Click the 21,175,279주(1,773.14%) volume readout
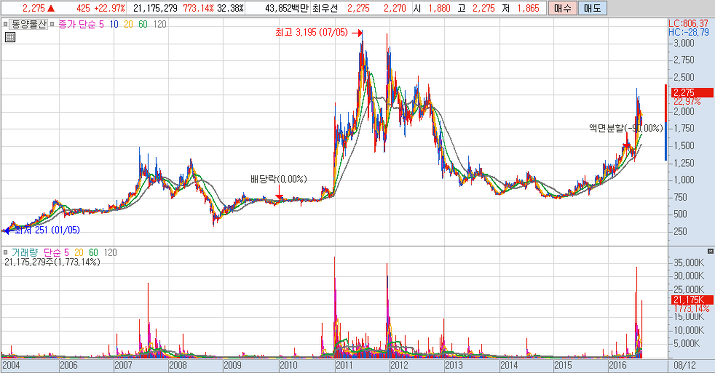Image resolution: width=715 pixels, height=373 pixels. click(x=52, y=262)
